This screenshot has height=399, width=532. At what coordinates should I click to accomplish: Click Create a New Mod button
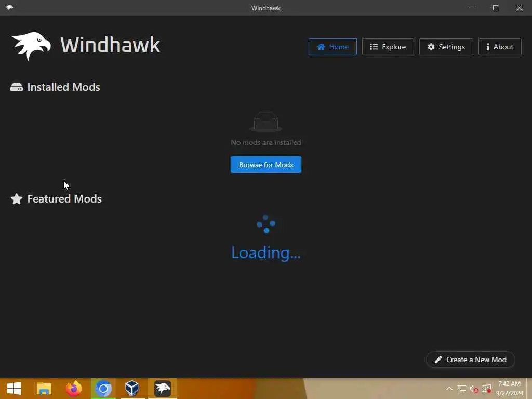pyautogui.click(x=471, y=360)
